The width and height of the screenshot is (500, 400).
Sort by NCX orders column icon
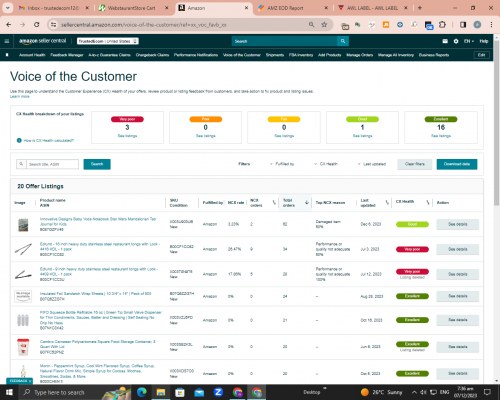tap(274, 202)
